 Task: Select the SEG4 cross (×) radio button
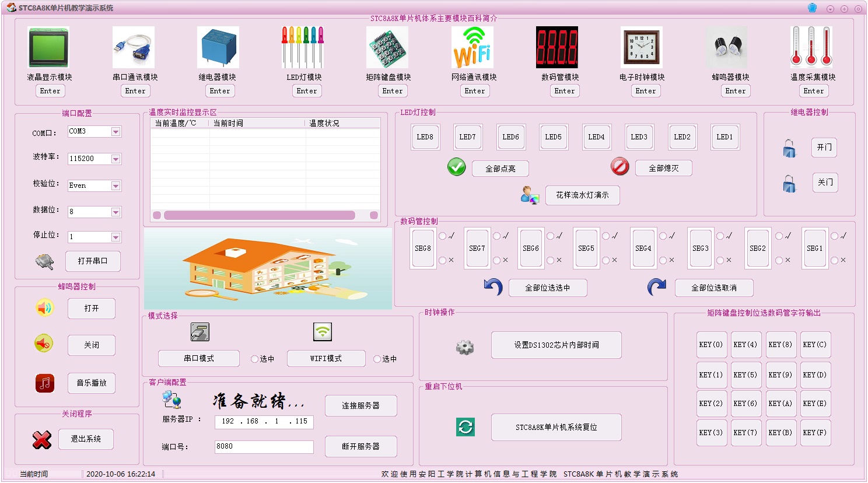663,260
